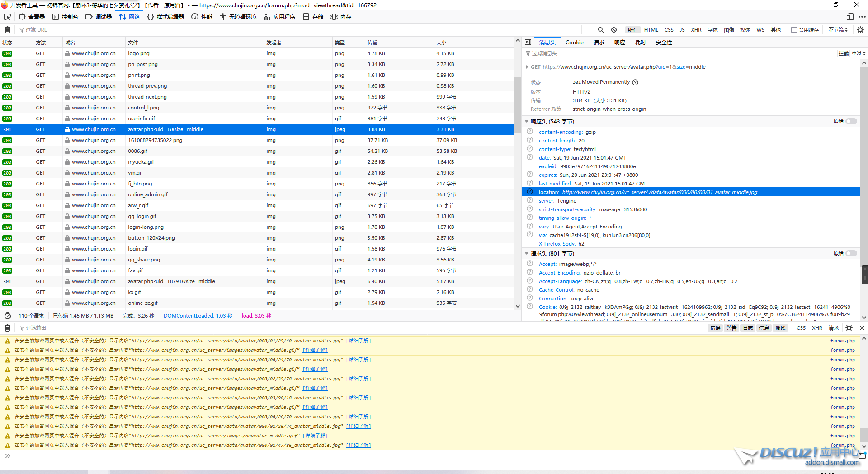Switch to the Security (安全性) details tab
This screenshot has width=868, height=474.
[664, 42]
